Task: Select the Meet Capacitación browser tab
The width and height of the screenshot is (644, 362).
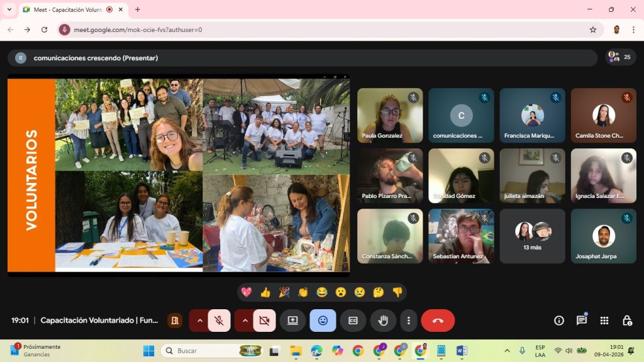Action: tap(63, 9)
